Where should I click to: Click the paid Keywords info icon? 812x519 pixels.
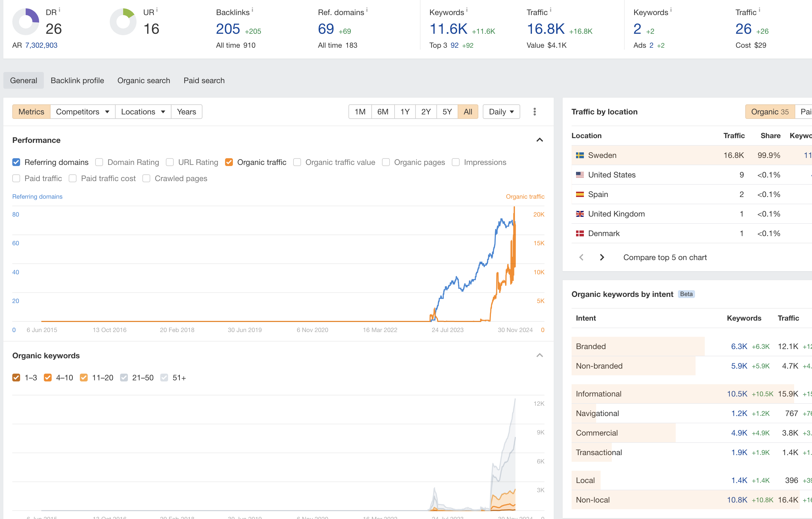pyautogui.click(x=671, y=10)
